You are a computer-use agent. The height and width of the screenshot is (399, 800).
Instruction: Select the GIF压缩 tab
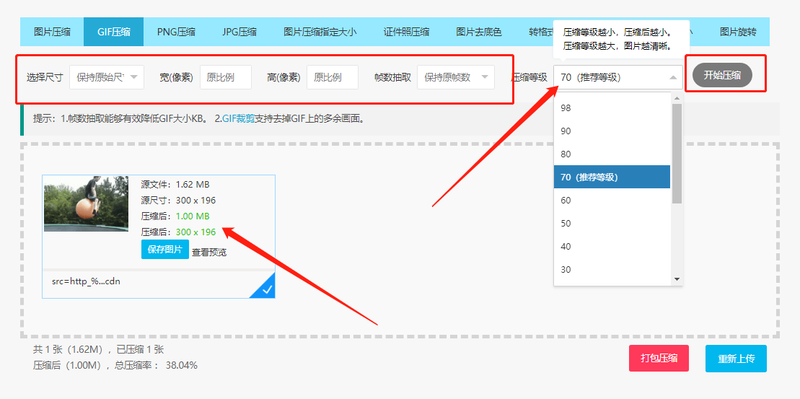click(x=114, y=32)
